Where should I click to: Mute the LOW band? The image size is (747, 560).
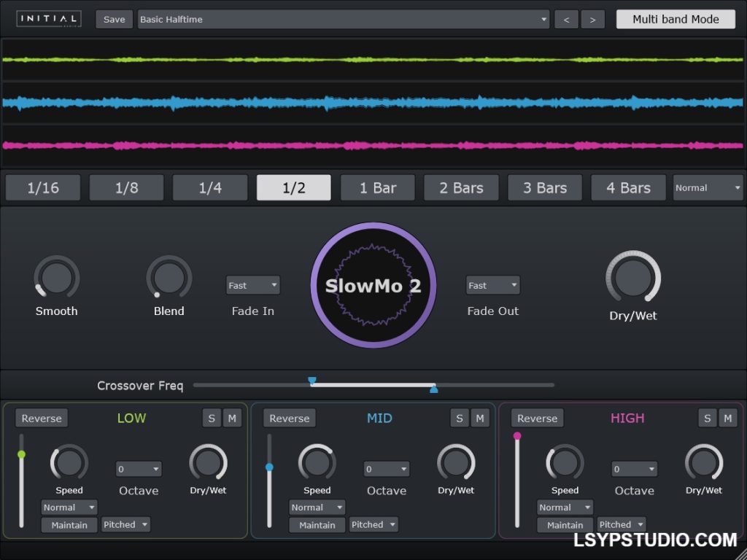point(232,418)
